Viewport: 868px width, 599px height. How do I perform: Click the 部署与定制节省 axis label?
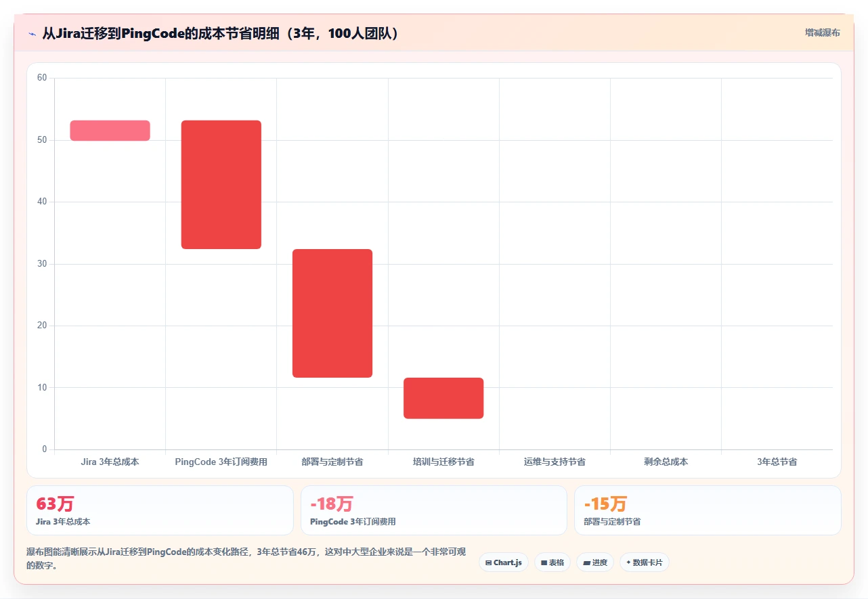point(332,462)
